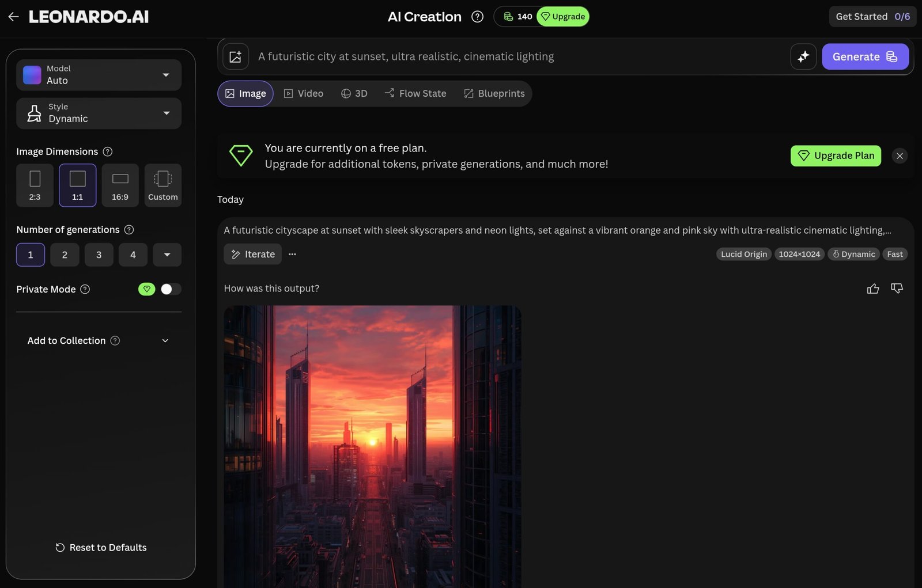
Task: Click the Iterate button
Action: tap(253, 254)
